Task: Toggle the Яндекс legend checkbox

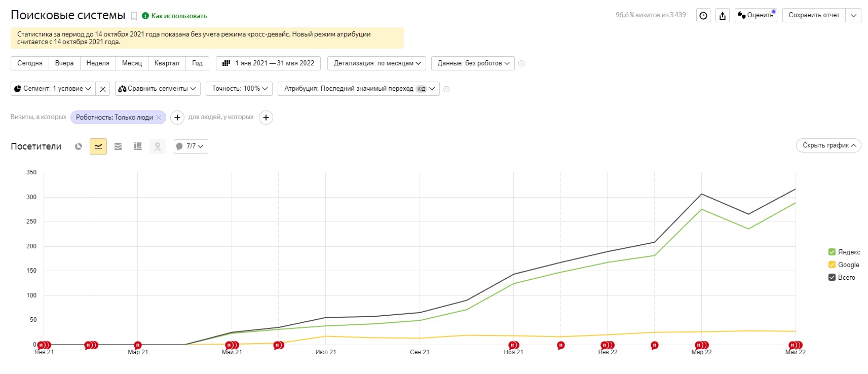Action: [832, 252]
